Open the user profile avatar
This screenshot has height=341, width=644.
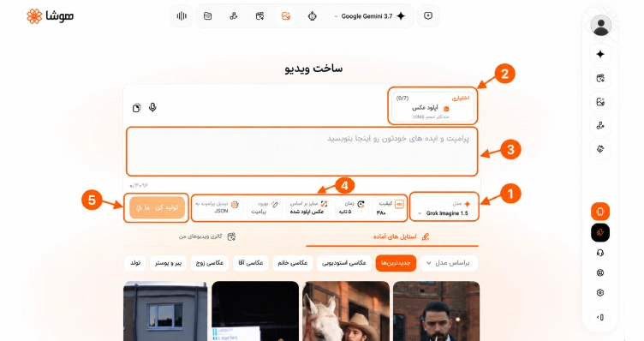600,26
